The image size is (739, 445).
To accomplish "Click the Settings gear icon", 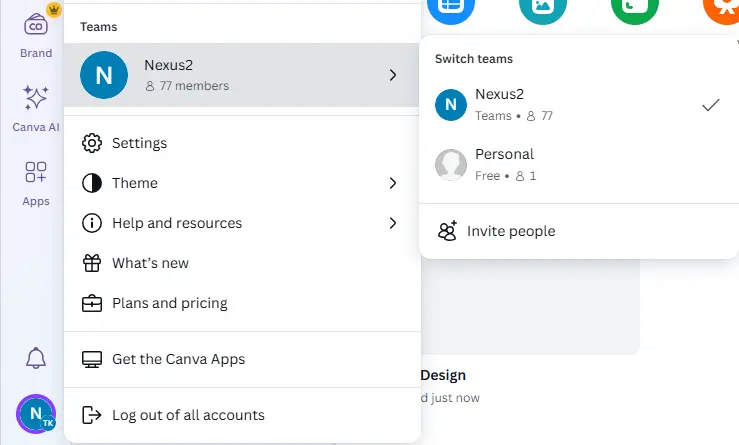I will 92,143.
